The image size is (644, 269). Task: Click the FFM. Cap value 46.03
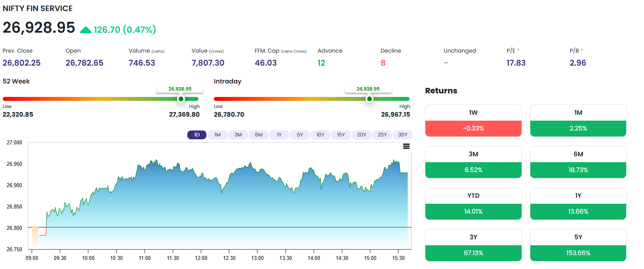(x=266, y=63)
